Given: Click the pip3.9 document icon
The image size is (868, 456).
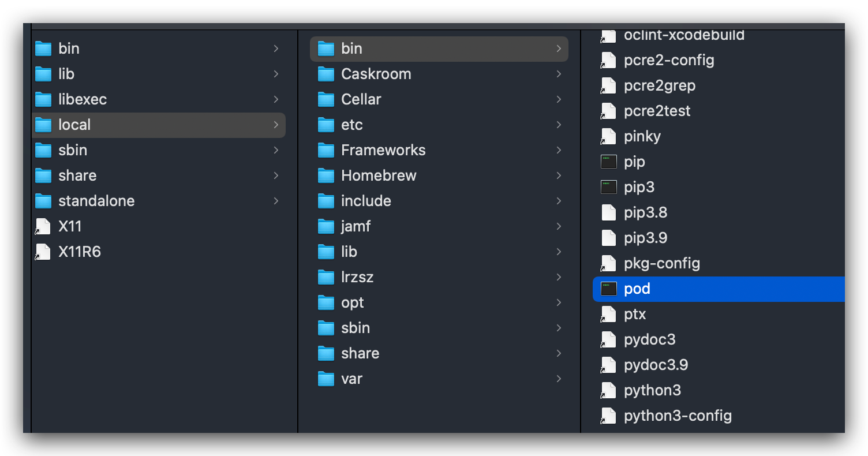Looking at the screenshot, I should click(609, 238).
